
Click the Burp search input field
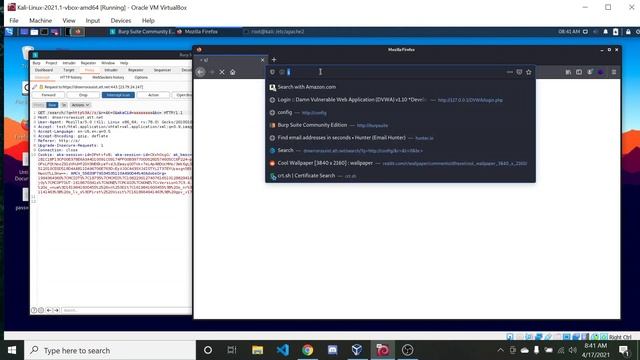pyautogui.click(x=127, y=310)
